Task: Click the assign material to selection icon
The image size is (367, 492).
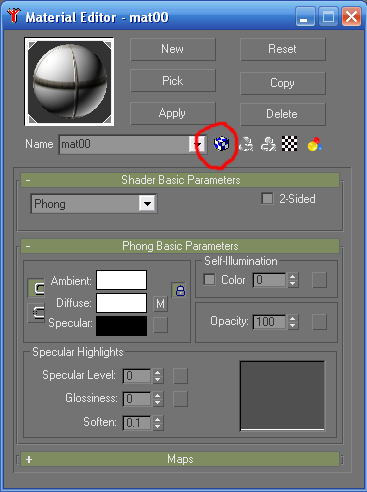Action: pyautogui.click(x=268, y=144)
